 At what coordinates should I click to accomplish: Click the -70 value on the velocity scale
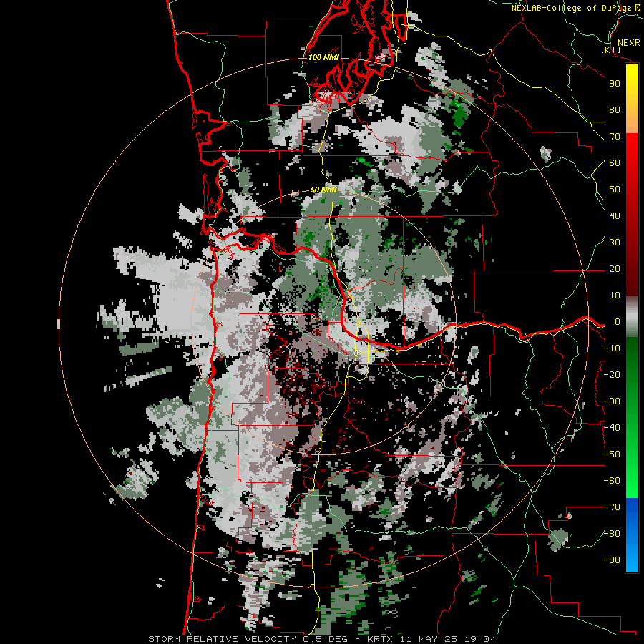(x=612, y=507)
